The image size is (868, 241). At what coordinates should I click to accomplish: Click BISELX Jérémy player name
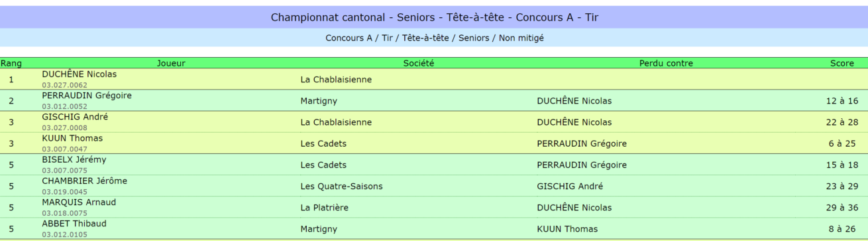74,159
